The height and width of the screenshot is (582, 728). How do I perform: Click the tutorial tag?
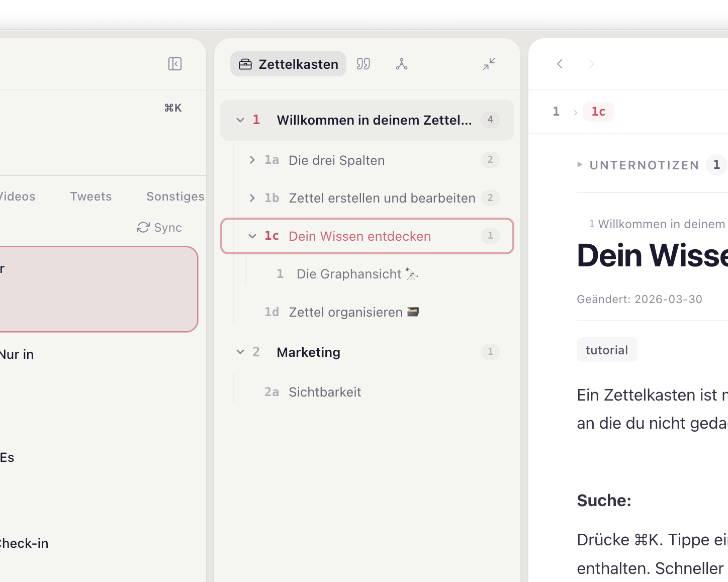607,350
